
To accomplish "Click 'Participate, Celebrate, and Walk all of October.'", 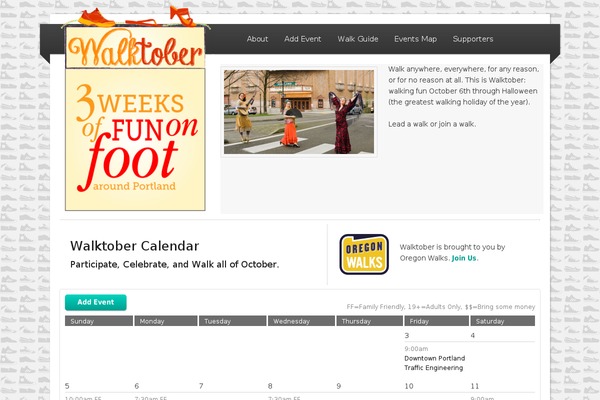I will tap(174, 264).
